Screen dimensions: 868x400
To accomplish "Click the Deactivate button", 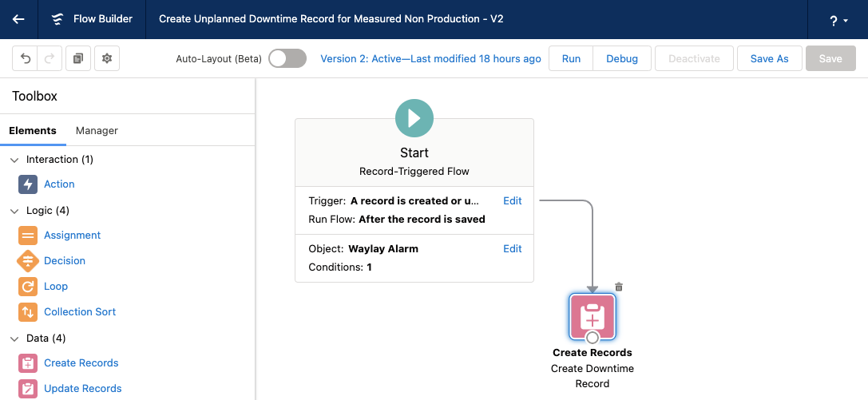I will coord(694,58).
